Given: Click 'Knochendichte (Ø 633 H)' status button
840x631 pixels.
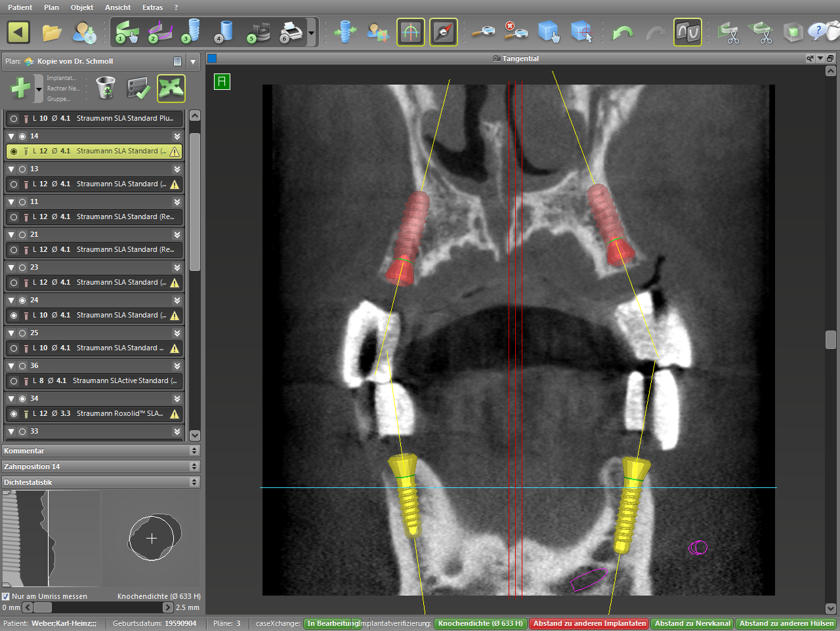Looking at the screenshot, I should (x=480, y=624).
